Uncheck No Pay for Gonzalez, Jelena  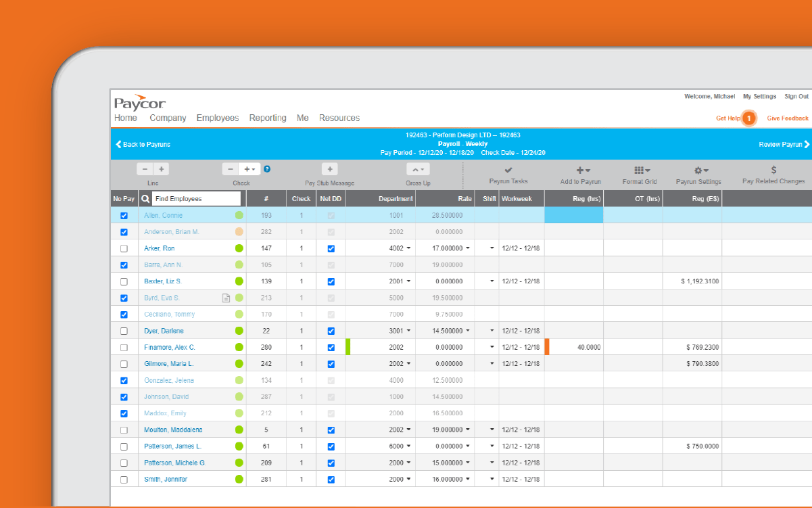[x=124, y=381]
